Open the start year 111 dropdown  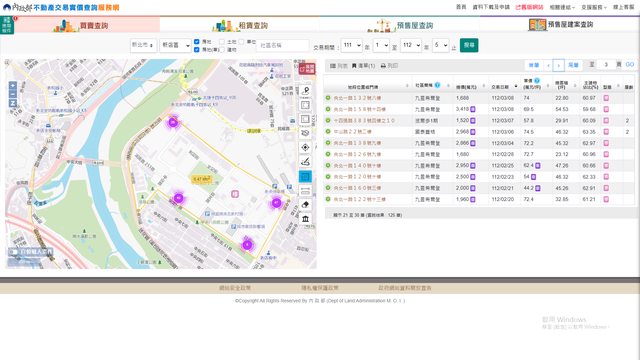[351, 45]
